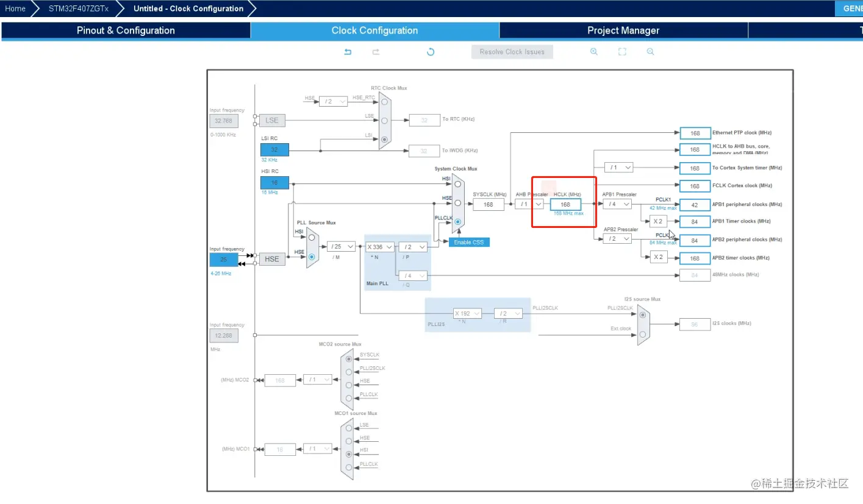Choose HSI in the System Clock Mux
This screenshot has height=504, width=863.
[458, 183]
